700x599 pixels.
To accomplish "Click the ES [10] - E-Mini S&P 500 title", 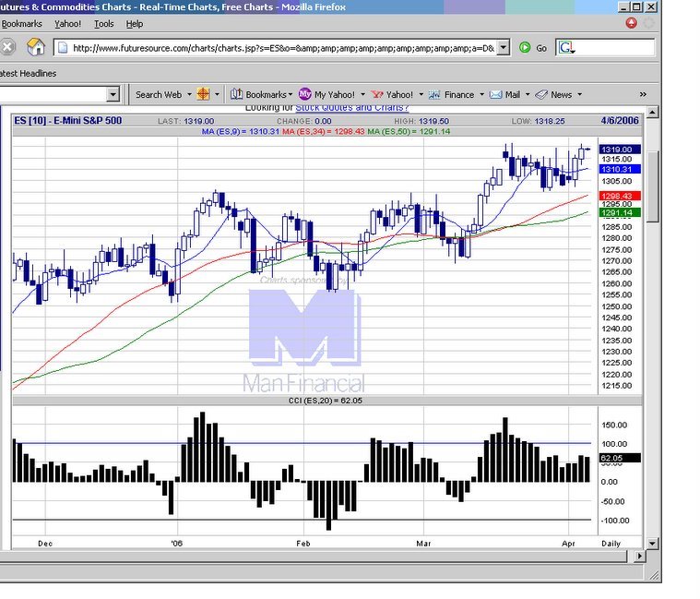I will pos(68,121).
